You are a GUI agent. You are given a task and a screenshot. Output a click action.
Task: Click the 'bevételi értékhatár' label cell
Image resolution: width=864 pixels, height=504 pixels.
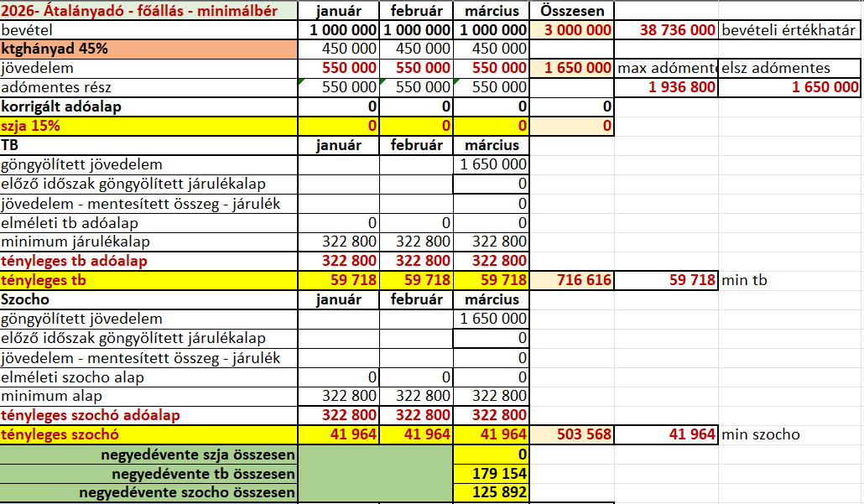pos(790,29)
